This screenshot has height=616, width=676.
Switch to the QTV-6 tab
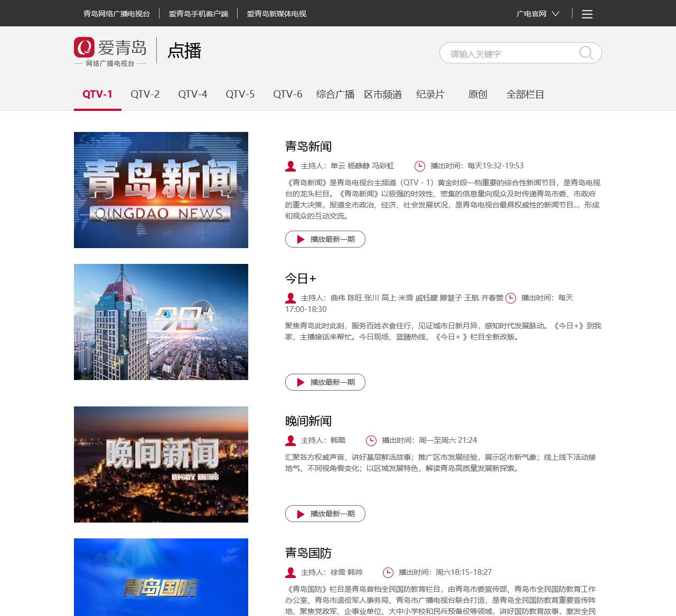tap(288, 94)
